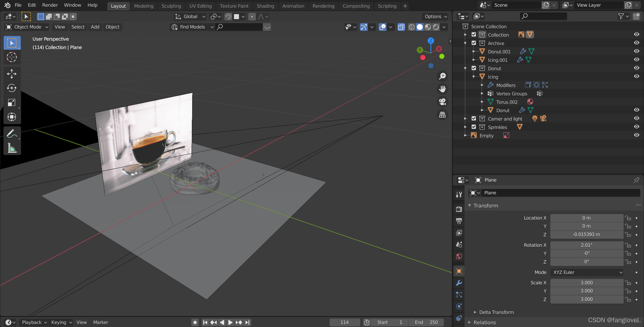
Task: Uncheck the Archive collection checkbox
Action: coord(474,43)
